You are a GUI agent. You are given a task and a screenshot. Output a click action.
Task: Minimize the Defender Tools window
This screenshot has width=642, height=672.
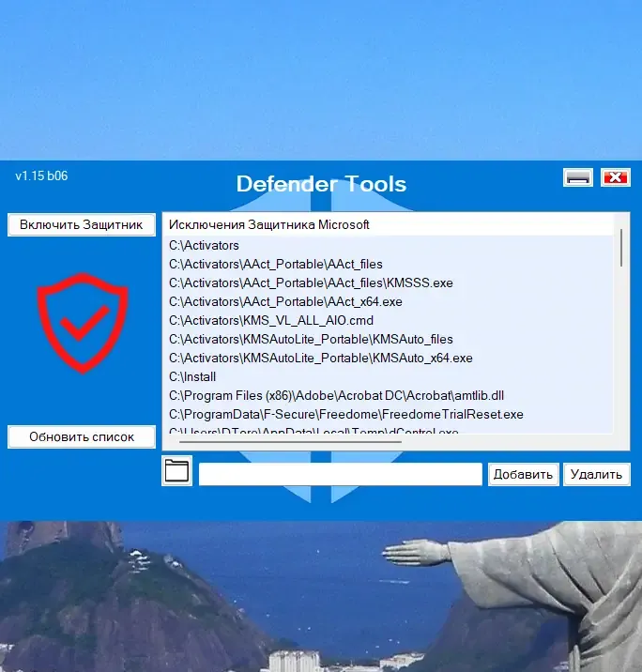click(578, 177)
